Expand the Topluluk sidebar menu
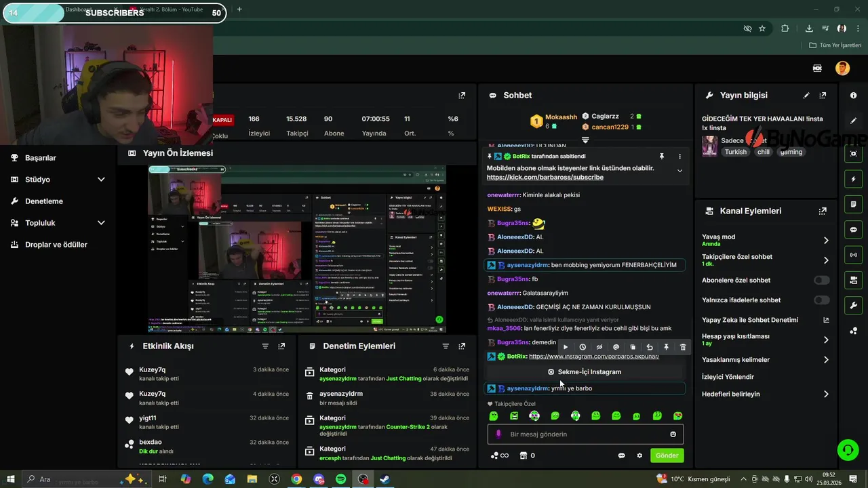Screen dimensions: 868x488 (101, 223)
